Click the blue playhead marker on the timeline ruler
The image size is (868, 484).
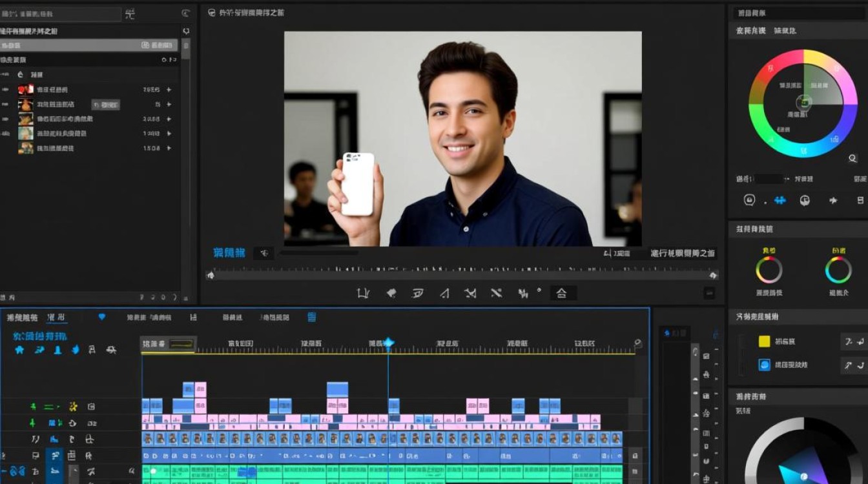coord(388,343)
